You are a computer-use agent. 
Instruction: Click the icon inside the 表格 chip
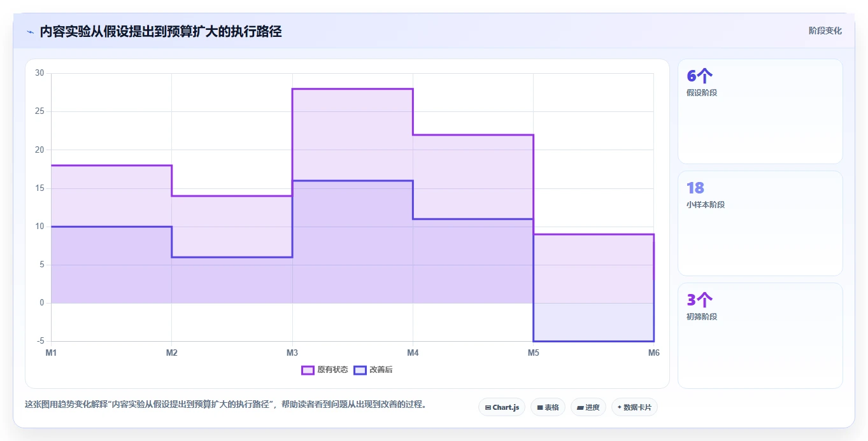pos(540,407)
